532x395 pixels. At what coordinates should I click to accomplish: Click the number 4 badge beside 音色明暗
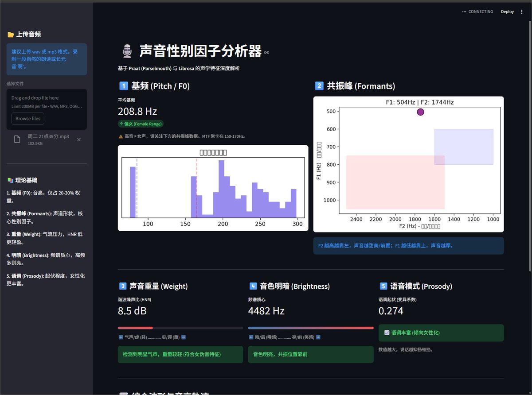point(253,286)
